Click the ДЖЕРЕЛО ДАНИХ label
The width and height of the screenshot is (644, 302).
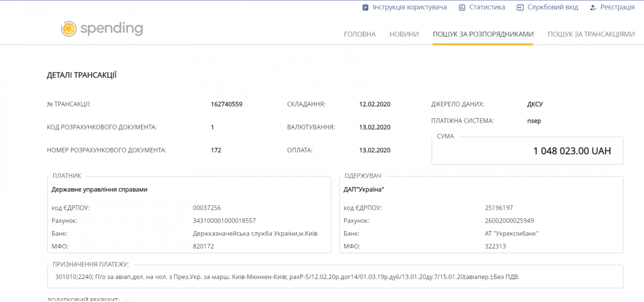[x=458, y=104]
